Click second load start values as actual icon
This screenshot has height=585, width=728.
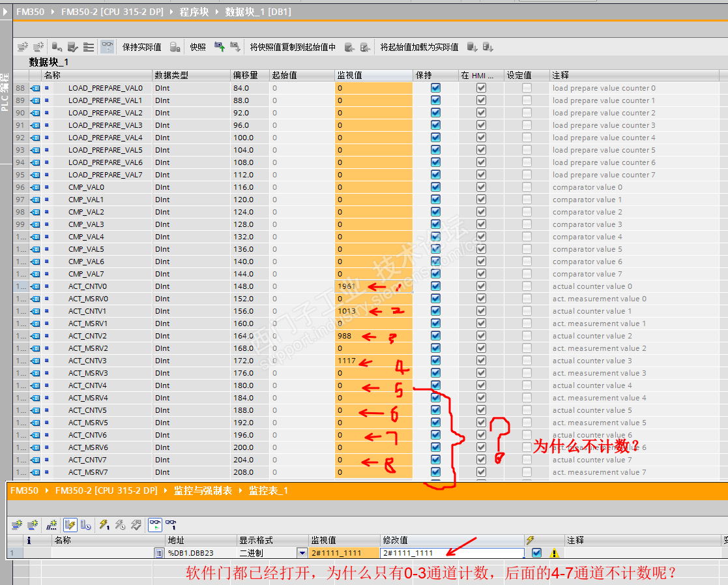(x=488, y=46)
